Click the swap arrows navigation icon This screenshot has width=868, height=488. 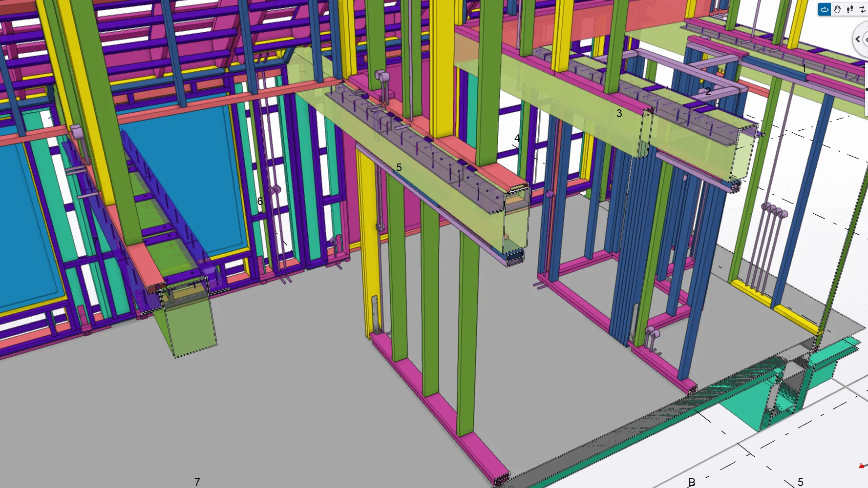point(862,9)
